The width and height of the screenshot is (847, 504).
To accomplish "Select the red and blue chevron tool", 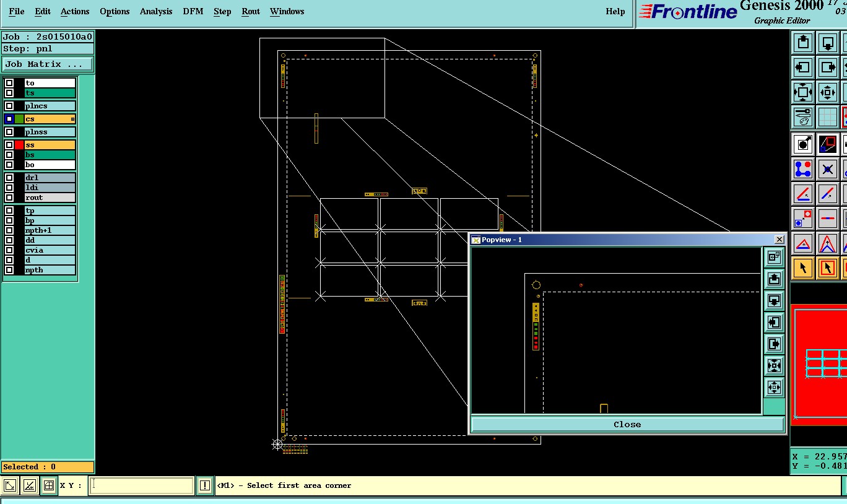I will coord(828,243).
